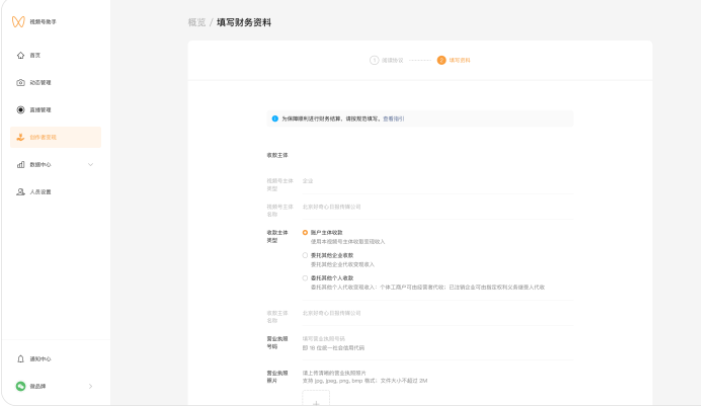Select the highlighted 创作者变现 sidebar item
This screenshot has height=408, width=701.
click(x=55, y=137)
